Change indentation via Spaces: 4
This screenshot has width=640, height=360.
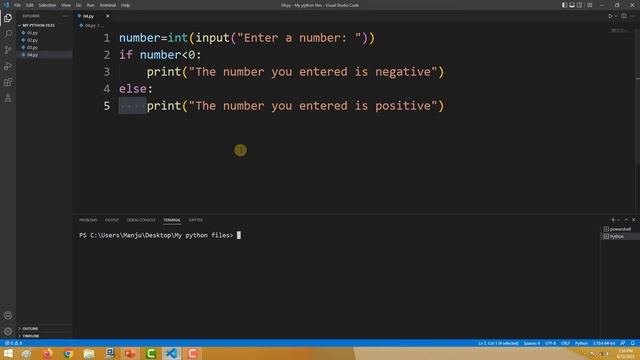tap(531, 343)
